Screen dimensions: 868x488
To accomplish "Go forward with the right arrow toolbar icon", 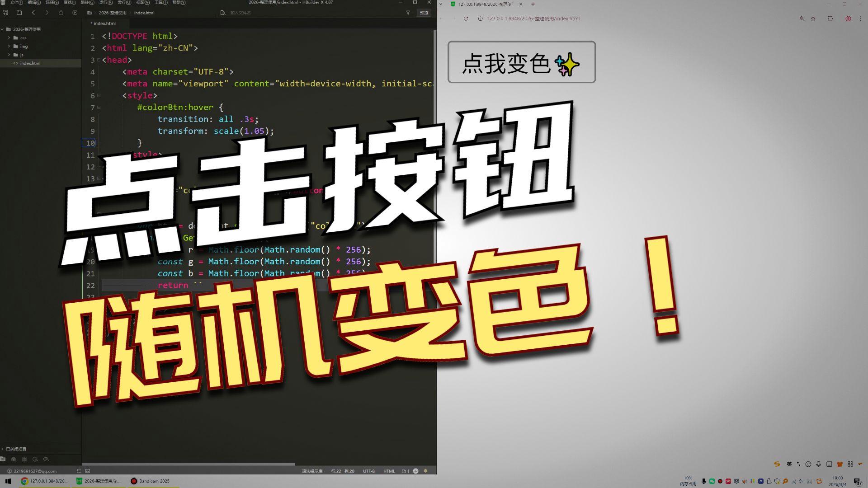I will point(47,13).
